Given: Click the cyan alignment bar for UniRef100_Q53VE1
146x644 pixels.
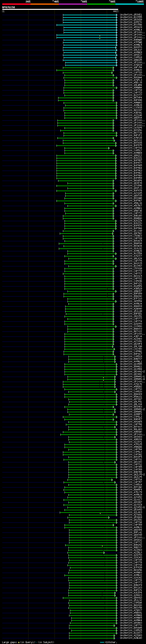Looking at the screenshot, I should (90, 15).
